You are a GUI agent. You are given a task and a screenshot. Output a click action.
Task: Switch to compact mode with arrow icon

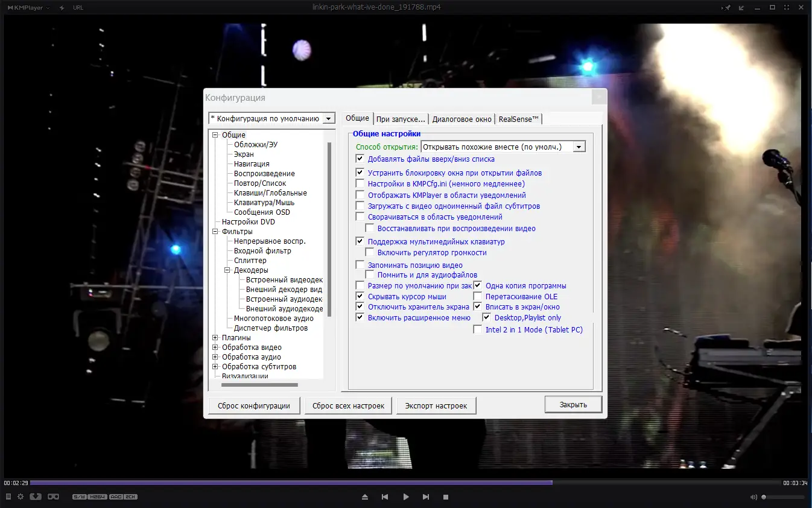(x=741, y=8)
